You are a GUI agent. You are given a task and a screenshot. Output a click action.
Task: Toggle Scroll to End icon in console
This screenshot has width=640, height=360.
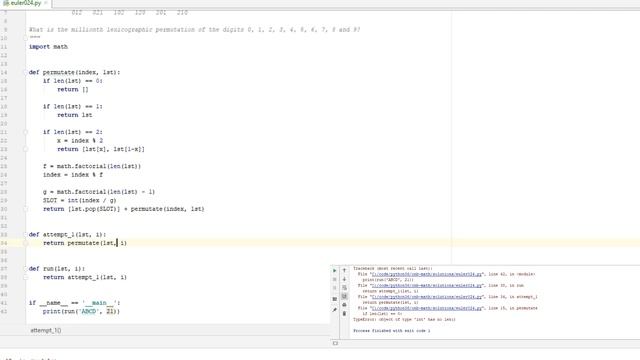[344, 296]
